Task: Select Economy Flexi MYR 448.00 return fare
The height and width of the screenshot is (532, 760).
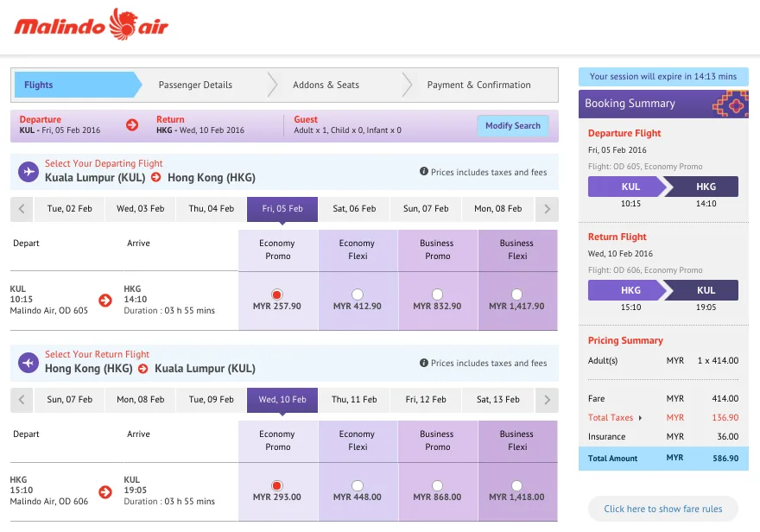Action: tap(357, 485)
